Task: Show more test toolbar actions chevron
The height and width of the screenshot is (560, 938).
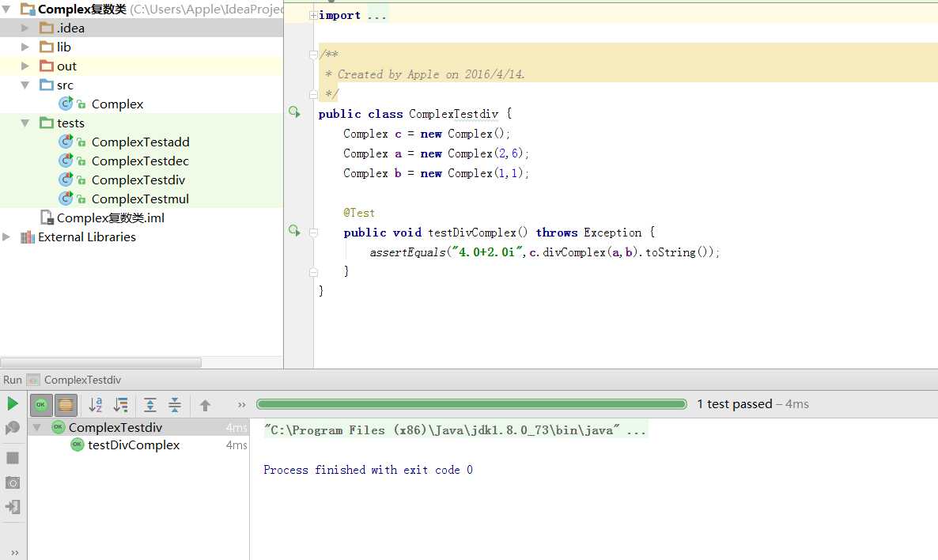Action: [242, 405]
